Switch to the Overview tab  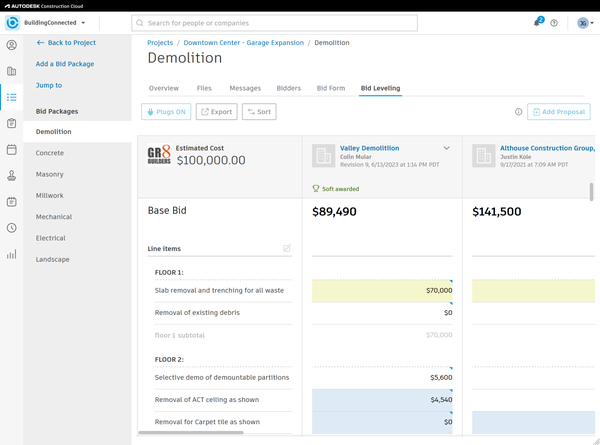tap(164, 88)
